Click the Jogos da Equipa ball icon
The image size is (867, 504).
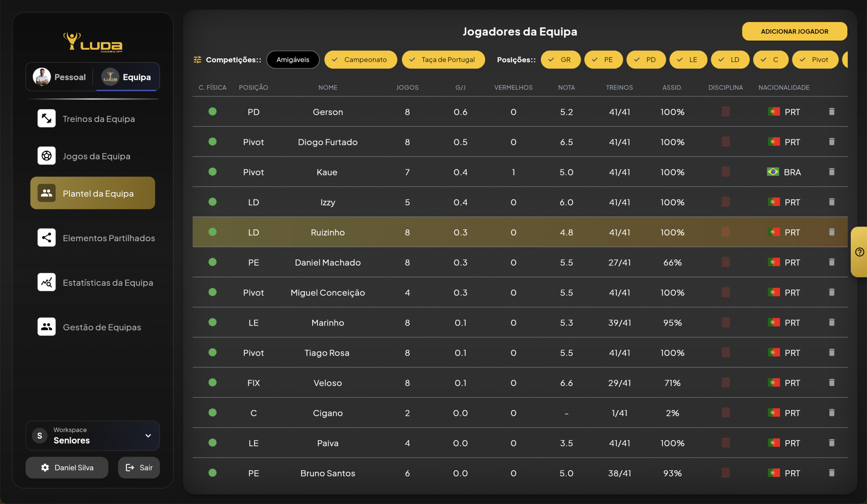point(46,156)
